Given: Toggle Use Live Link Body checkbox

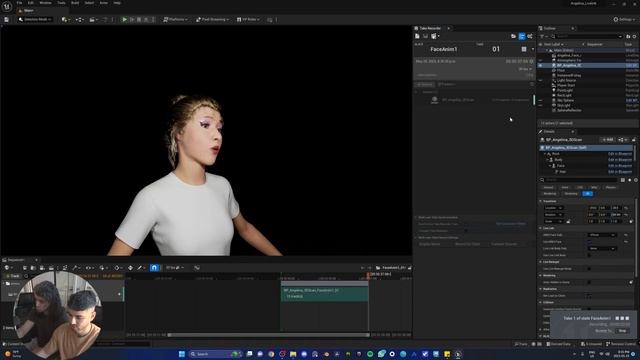Looking at the screenshot, I should [589, 255].
